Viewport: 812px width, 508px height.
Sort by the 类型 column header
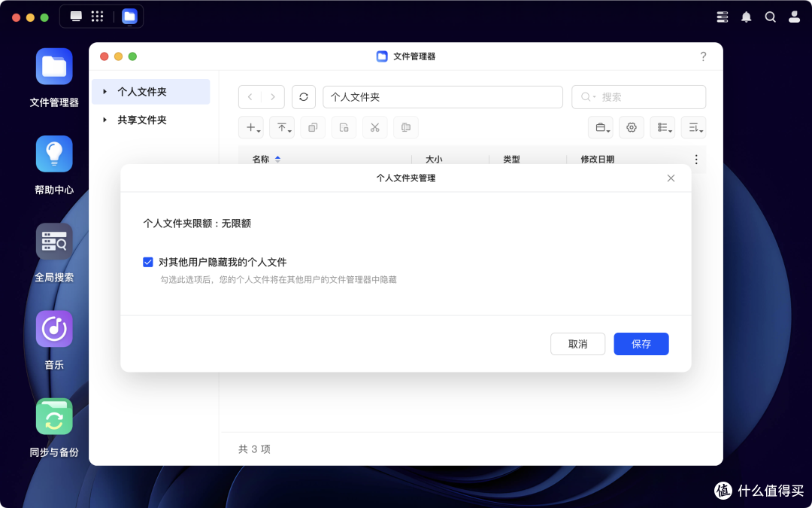(x=511, y=159)
